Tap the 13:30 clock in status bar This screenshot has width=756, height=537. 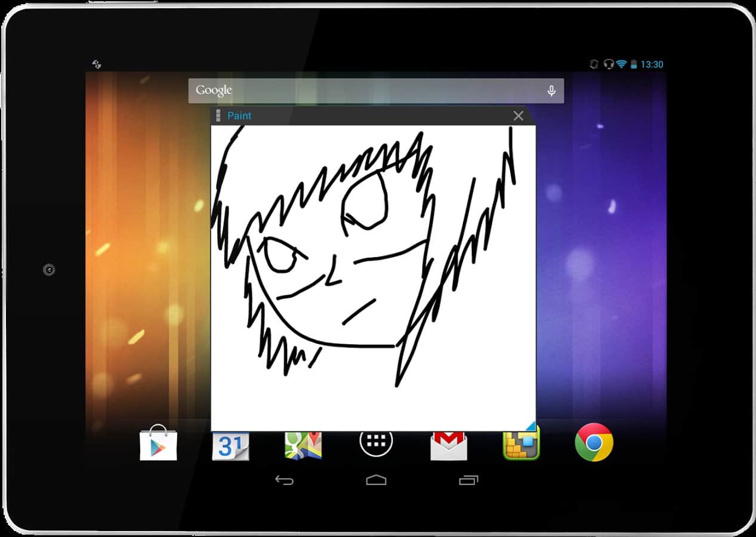[x=652, y=64]
